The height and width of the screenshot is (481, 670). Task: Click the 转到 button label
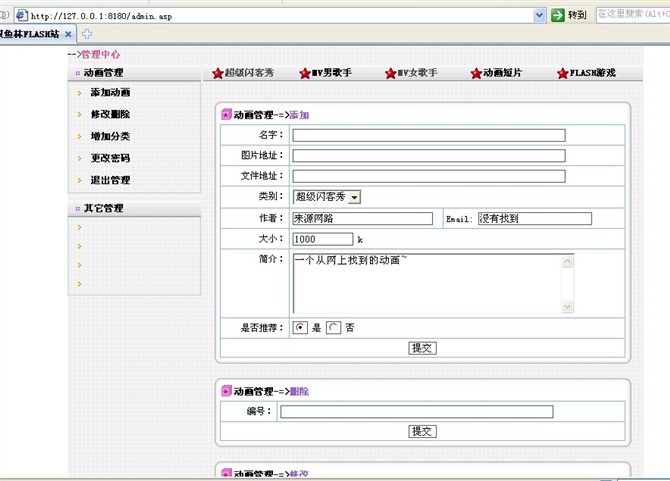(577, 15)
